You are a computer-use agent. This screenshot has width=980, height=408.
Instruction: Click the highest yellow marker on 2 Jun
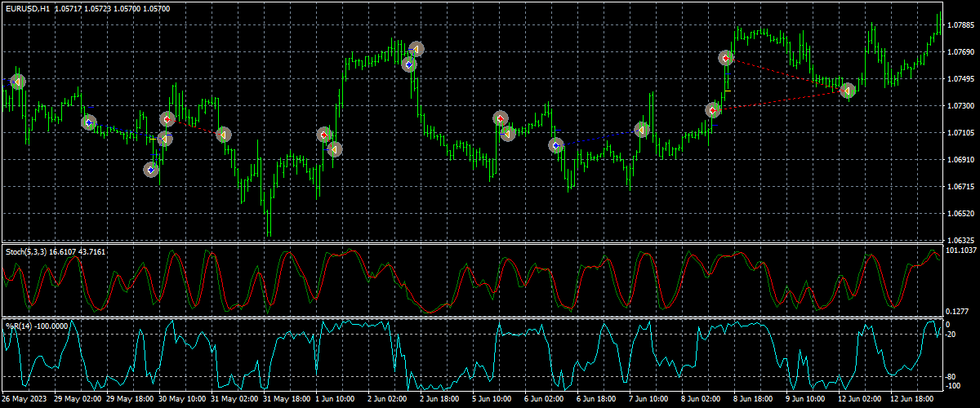(416, 49)
